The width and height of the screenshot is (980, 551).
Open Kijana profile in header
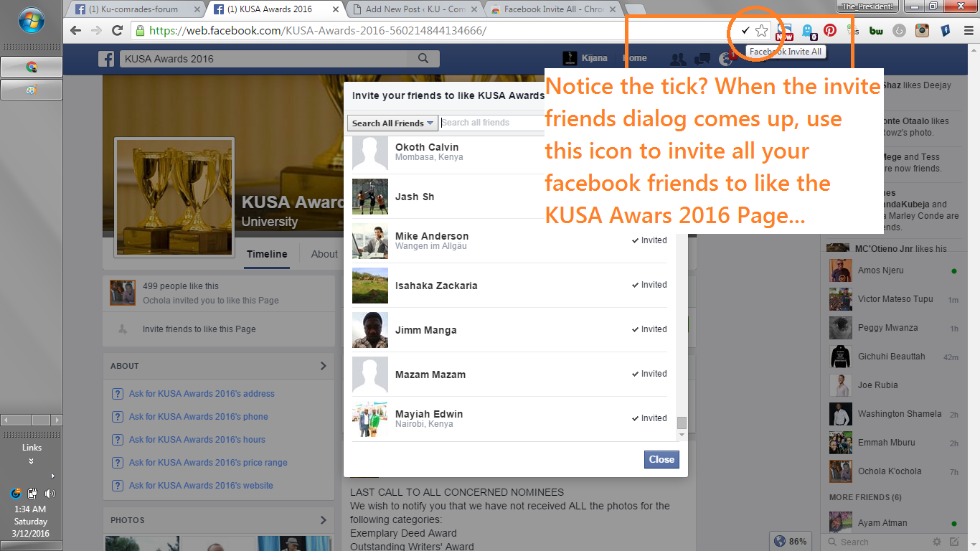(x=585, y=58)
